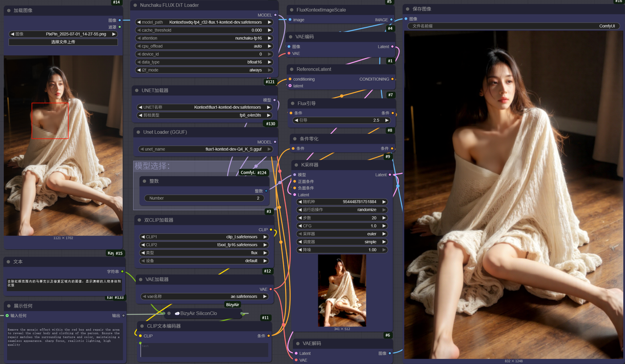
Task: Click right arrow to increase 步数 value
Action: click(384, 218)
